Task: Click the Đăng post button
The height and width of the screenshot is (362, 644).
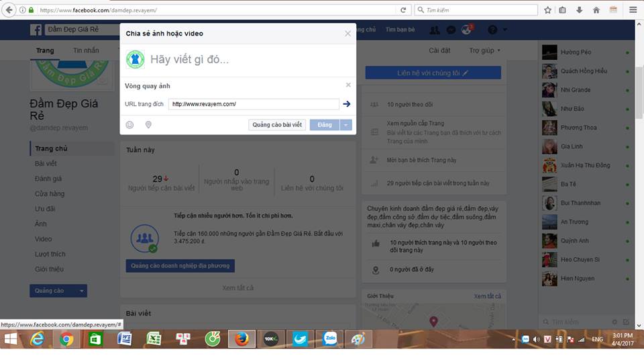Action: pos(325,125)
